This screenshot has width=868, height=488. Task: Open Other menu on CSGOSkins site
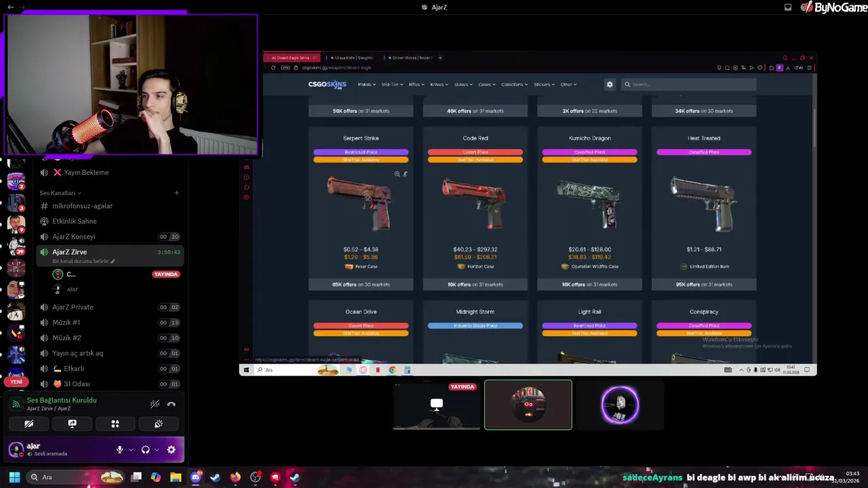click(x=568, y=84)
